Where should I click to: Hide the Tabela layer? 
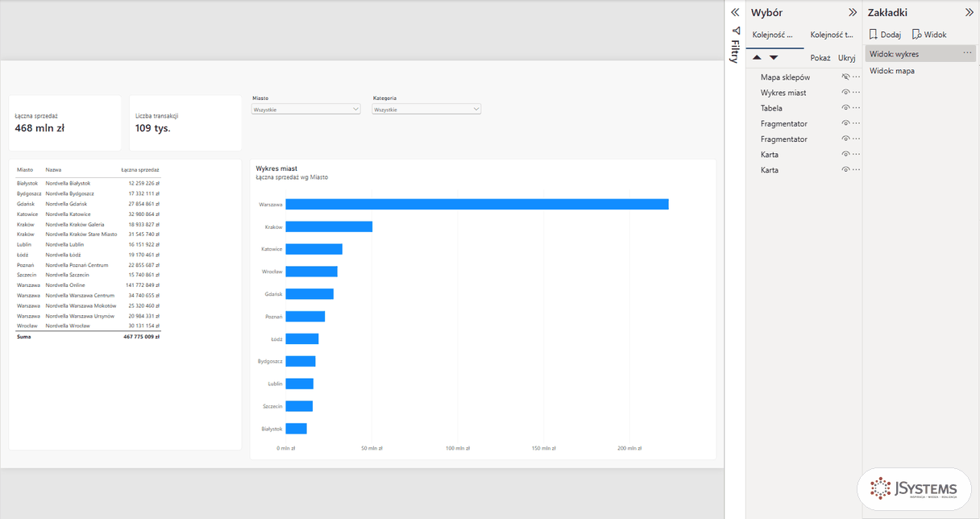(846, 108)
